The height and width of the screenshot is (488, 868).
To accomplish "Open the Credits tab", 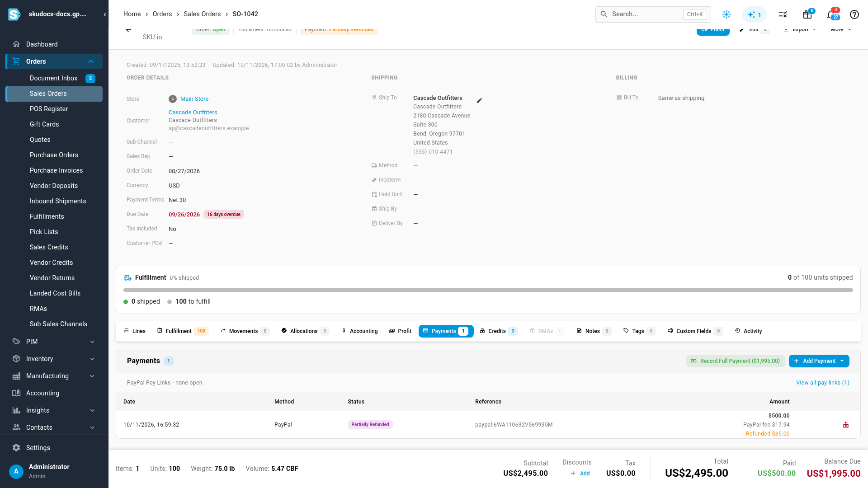I will click(x=499, y=331).
